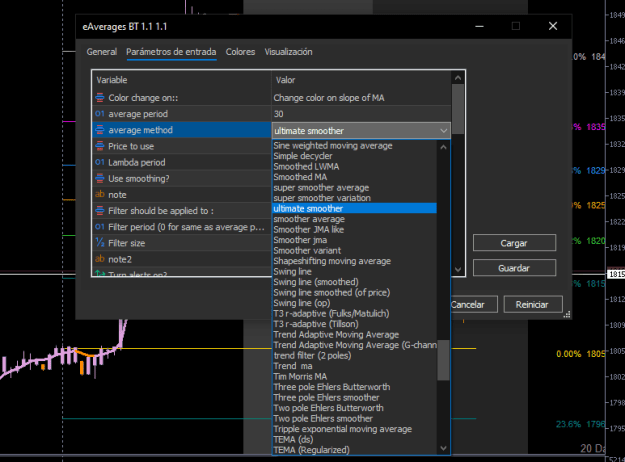This screenshot has width=625, height=462.
Task: Click the average period integer icon
Action: (x=100, y=114)
